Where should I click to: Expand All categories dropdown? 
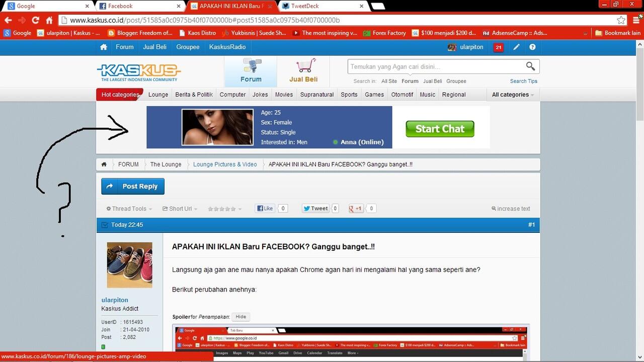(513, 95)
